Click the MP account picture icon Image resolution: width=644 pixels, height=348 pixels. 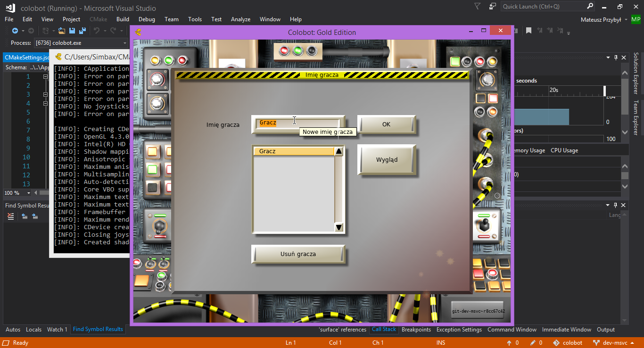coord(636,19)
